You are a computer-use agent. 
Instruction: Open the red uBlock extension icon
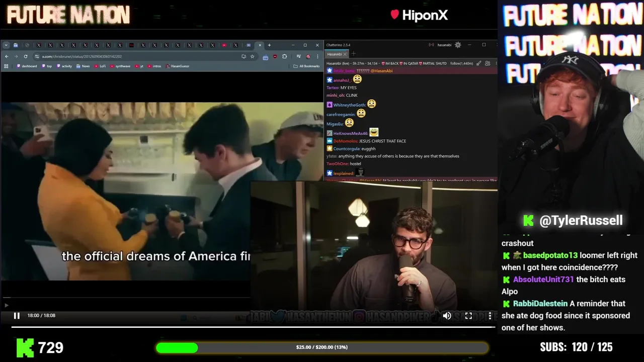[275, 56]
